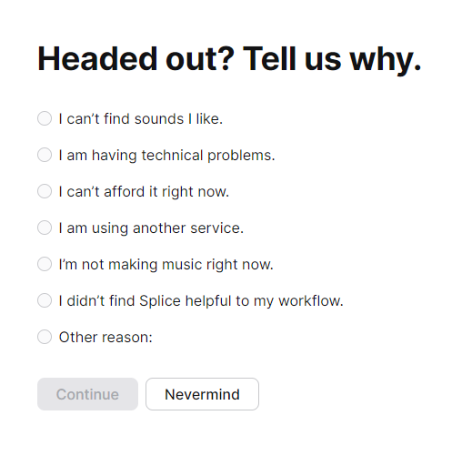Click the Nevermind button
This screenshot has width=452, height=476.
pos(202,394)
